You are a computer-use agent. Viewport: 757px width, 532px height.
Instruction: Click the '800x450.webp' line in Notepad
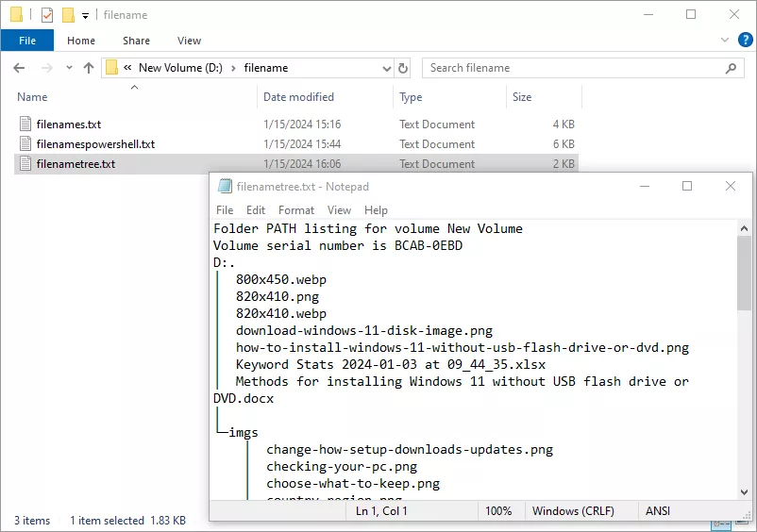click(281, 280)
